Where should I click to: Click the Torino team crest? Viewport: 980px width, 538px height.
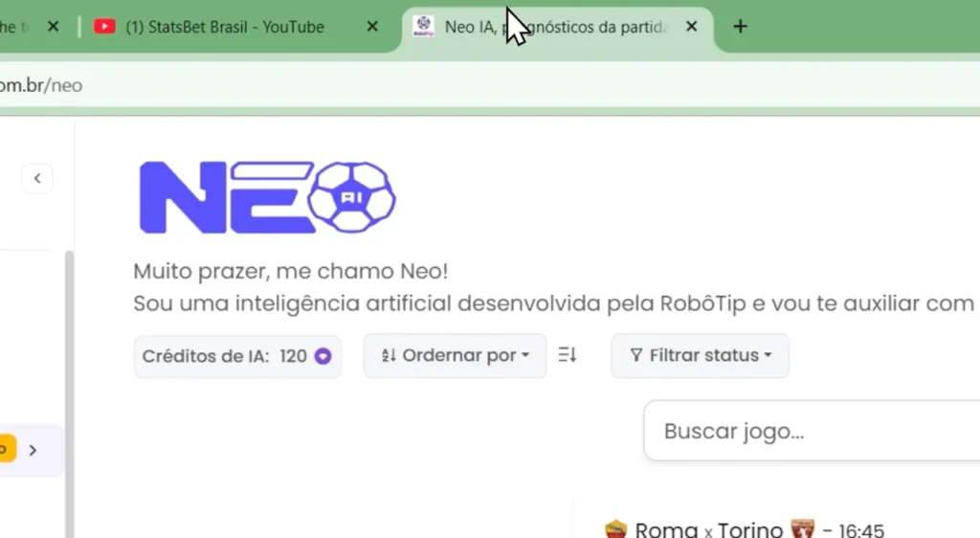pos(802,529)
